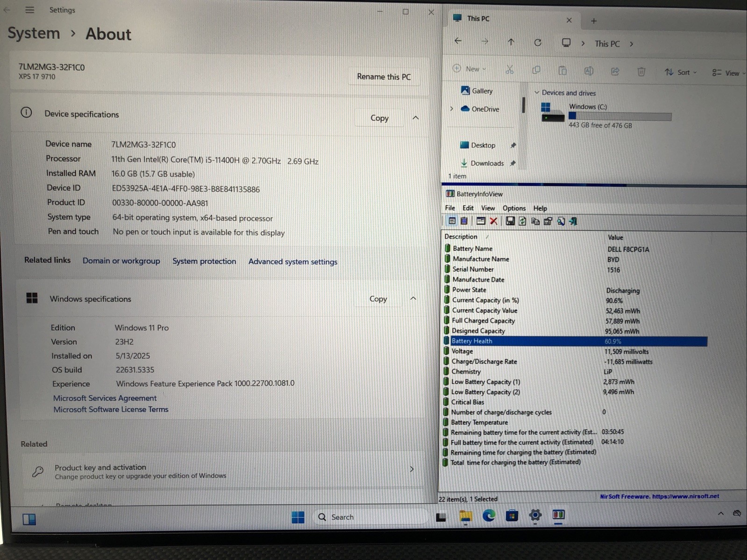Click the Windows (C:) drive usage bar
Image resolution: width=747 pixels, height=560 pixels.
pyautogui.click(x=619, y=116)
